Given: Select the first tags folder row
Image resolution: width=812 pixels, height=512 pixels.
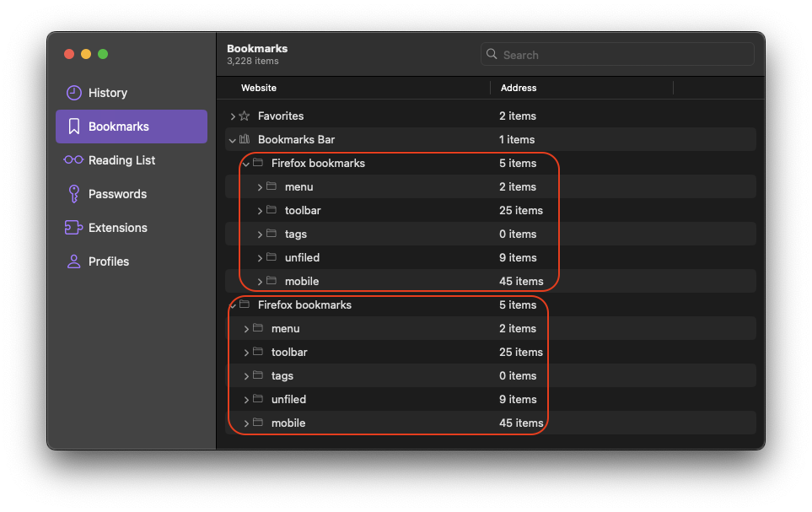Looking at the screenshot, I should (296, 234).
